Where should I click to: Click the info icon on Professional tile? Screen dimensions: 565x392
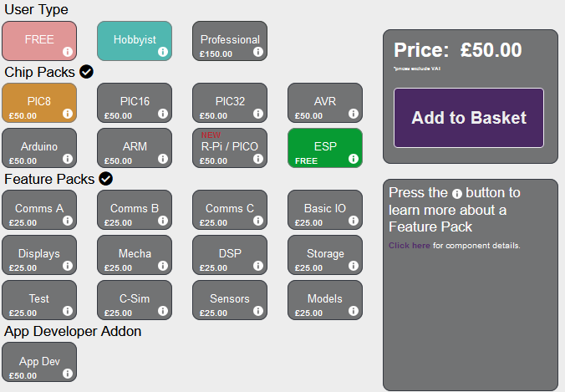coord(258,52)
